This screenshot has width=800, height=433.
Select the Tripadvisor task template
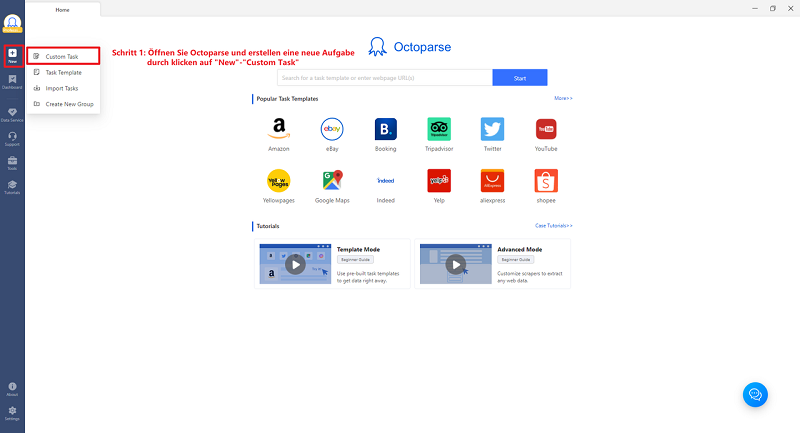pyautogui.click(x=439, y=134)
